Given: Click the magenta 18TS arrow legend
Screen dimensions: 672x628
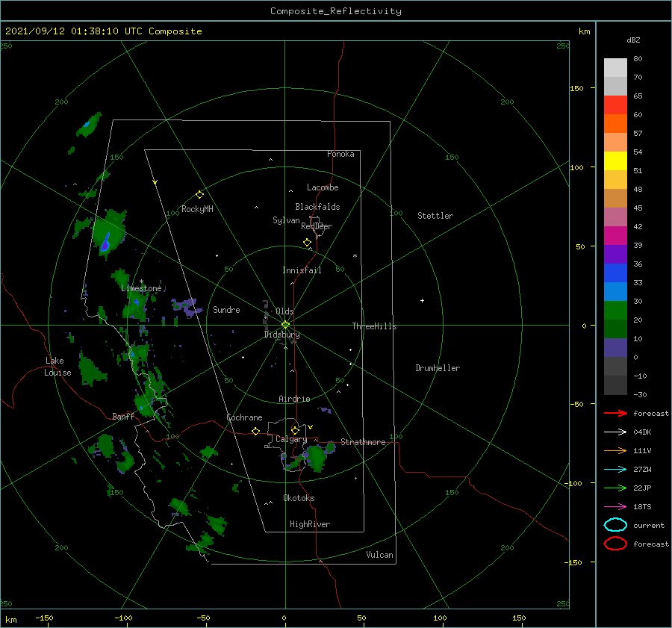Looking at the screenshot, I should (x=616, y=507).
